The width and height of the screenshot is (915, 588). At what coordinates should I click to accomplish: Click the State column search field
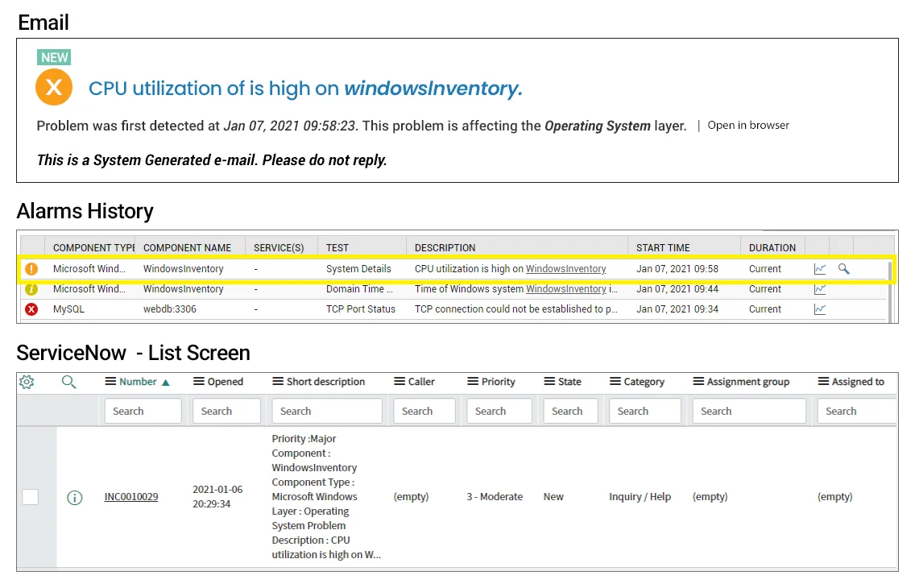[x=571, y=412]
